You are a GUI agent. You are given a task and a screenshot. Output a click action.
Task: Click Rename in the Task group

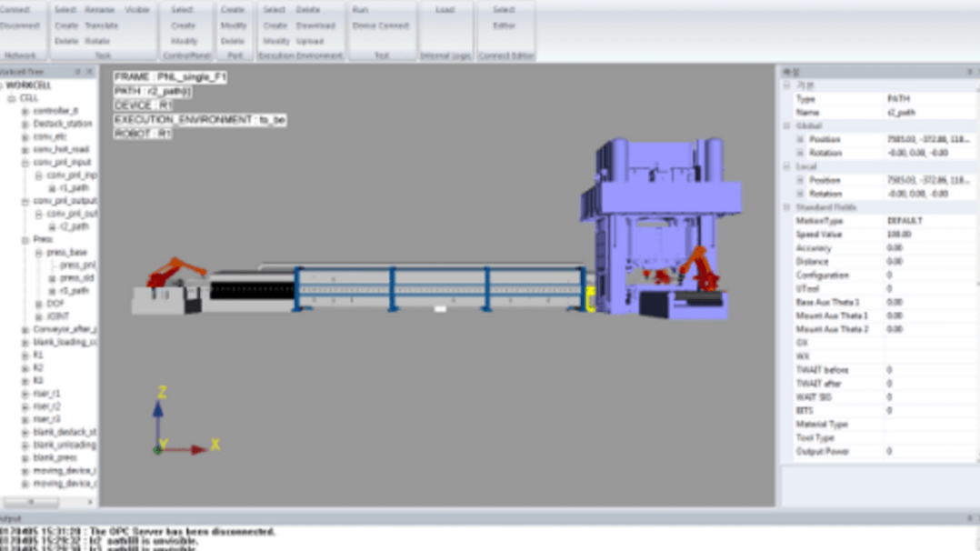pyautogui.click(x=100, y=10)
